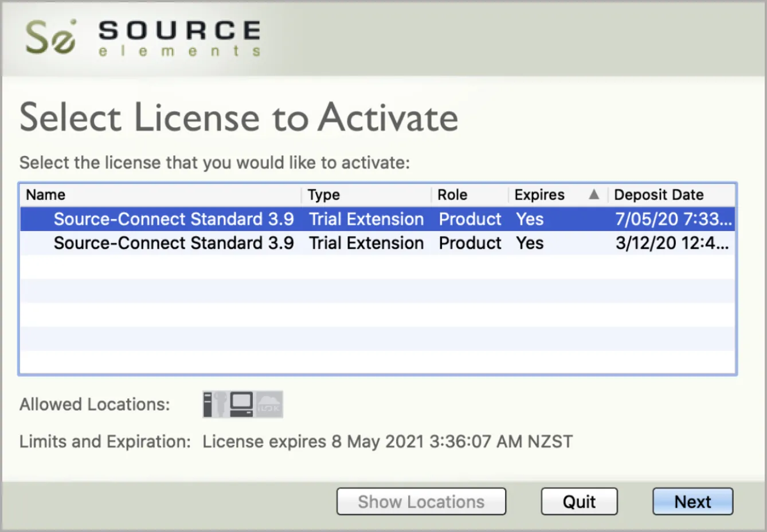Click the Source Elements logo
The image size is (767, 532).
[143, 38]
